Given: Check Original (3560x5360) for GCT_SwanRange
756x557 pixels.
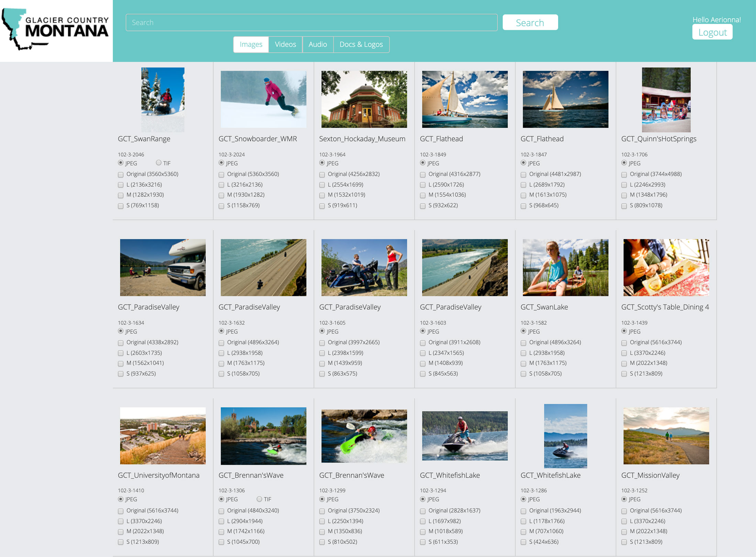Looking at the screenshot, I should pos(121,174).
